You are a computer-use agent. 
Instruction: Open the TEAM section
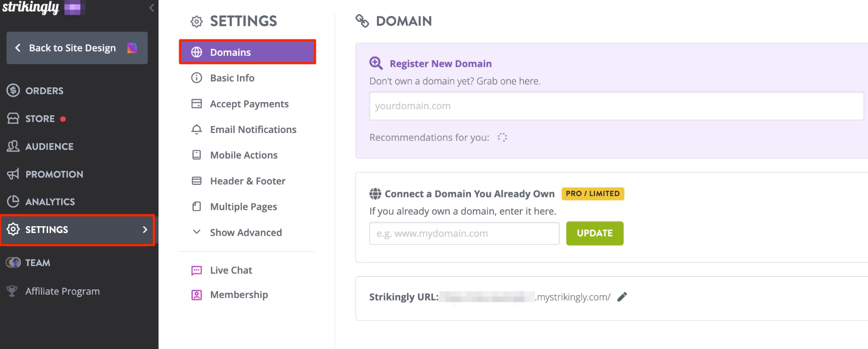[x=38, y=263]
